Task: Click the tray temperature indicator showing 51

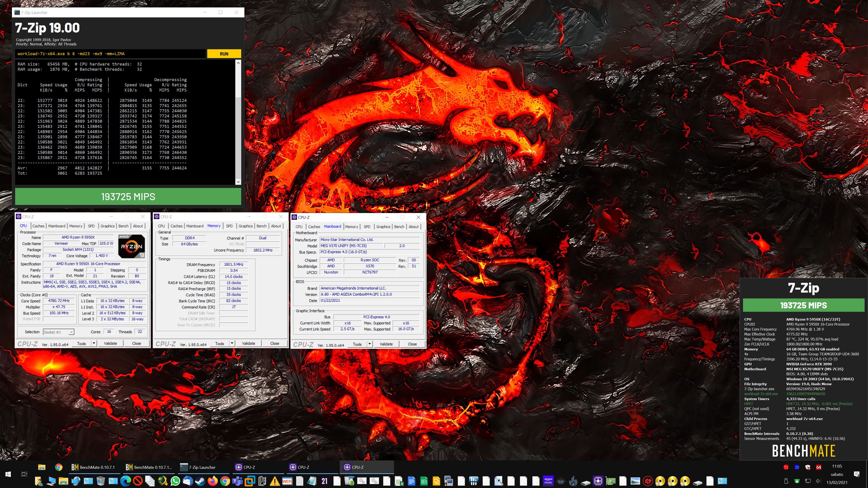Action: tap(786, 467)
